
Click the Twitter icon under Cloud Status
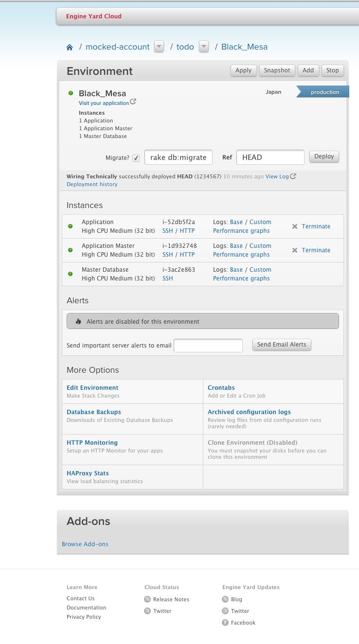147,611
